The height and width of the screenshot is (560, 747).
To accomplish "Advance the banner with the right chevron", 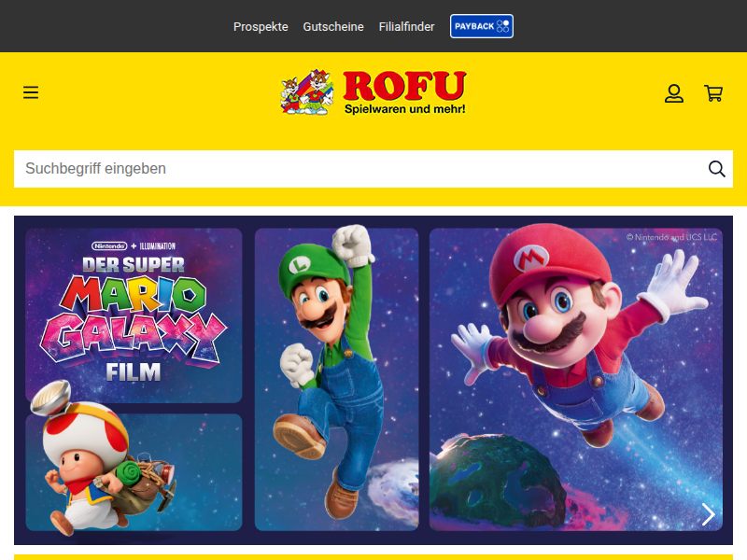I will click(x=708, y=514).
